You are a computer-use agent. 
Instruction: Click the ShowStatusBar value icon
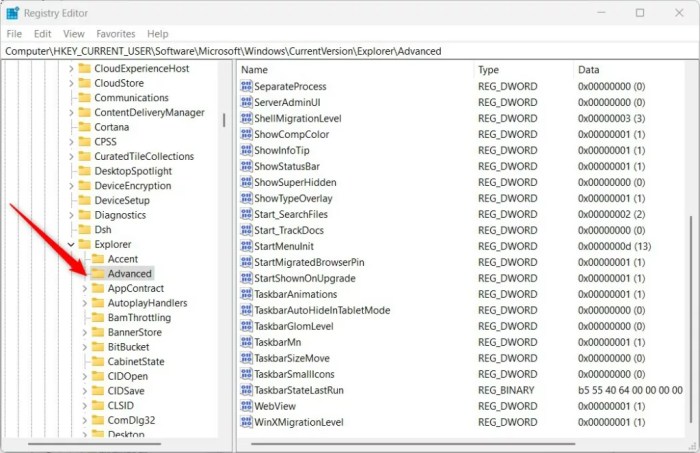[x=246, y=166]
